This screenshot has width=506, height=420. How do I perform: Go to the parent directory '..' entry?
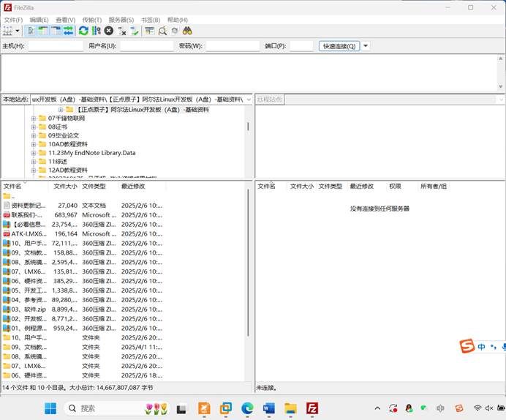point(9,196)
